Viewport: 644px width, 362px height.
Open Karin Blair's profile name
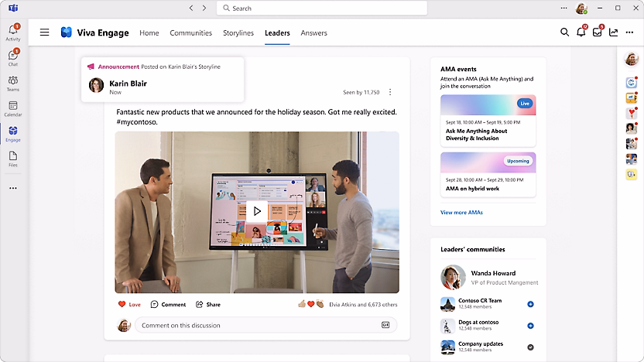coord(128,84)
